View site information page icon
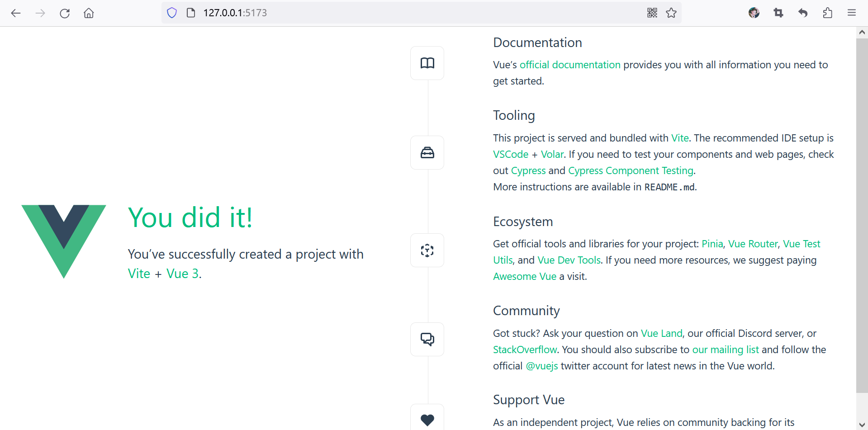868x430 pixels. 191,13
